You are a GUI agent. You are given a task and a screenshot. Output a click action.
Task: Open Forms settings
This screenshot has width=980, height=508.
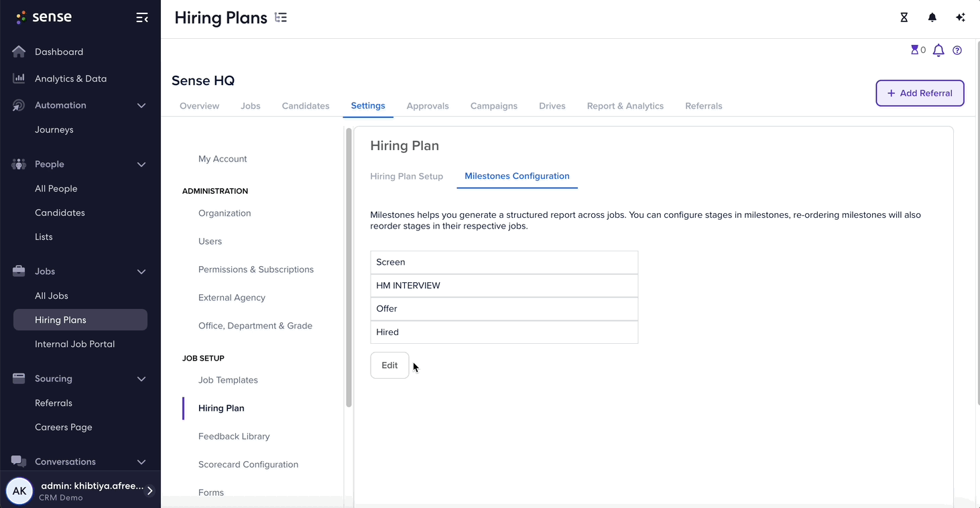coord(211,493)
